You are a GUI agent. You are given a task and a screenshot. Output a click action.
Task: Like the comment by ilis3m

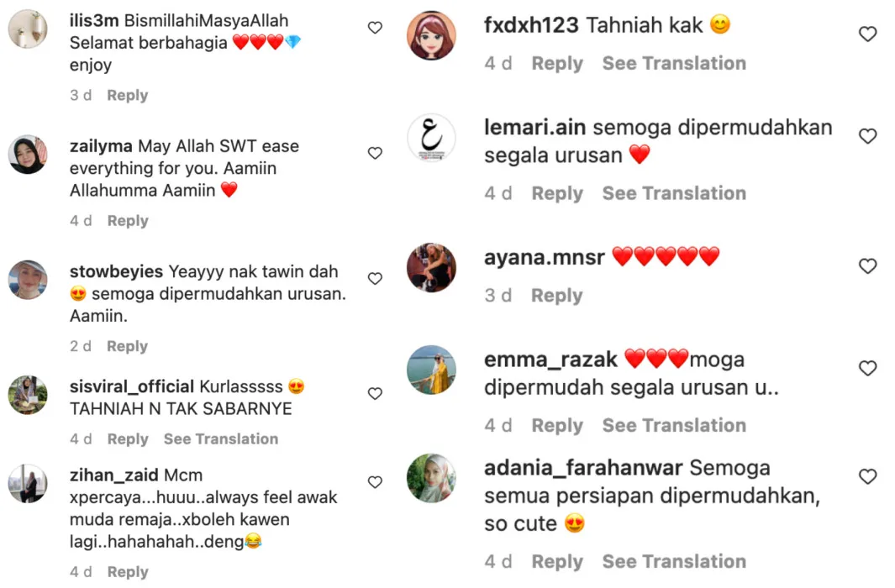tap(375, 28)
